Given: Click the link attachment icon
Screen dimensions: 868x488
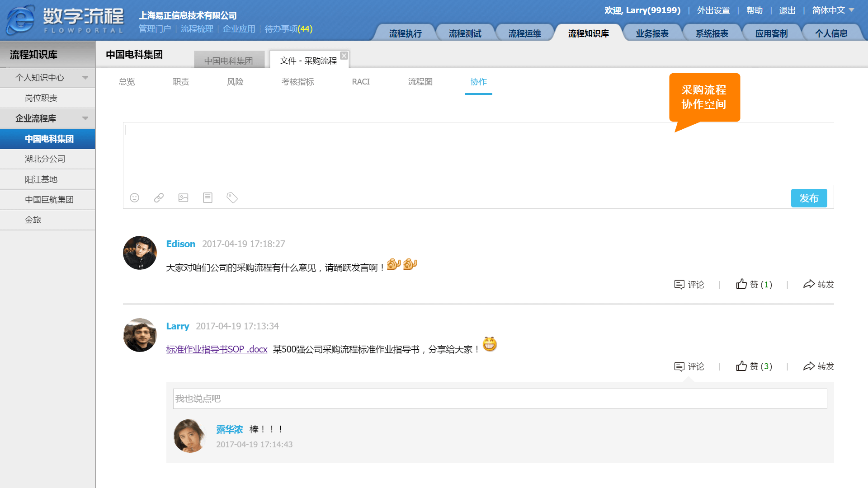Looking at the screenshot, I should tap(159, 198).
